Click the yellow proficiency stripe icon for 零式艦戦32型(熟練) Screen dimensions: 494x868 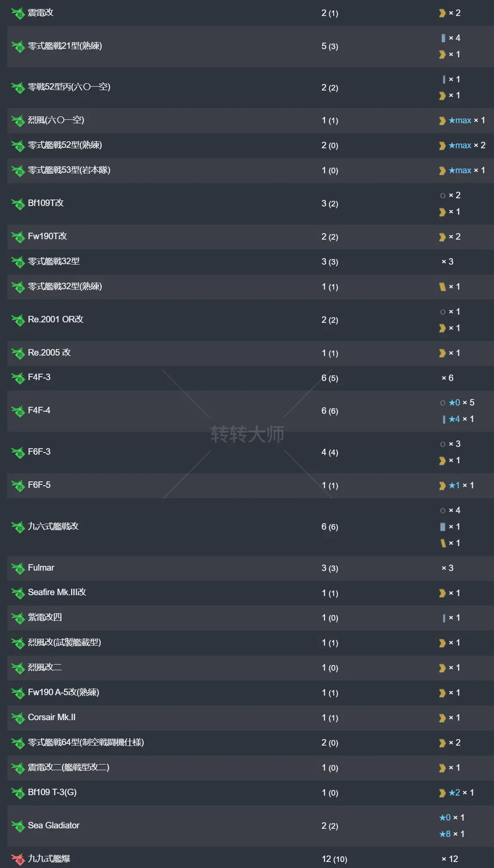tap(442, 287)
